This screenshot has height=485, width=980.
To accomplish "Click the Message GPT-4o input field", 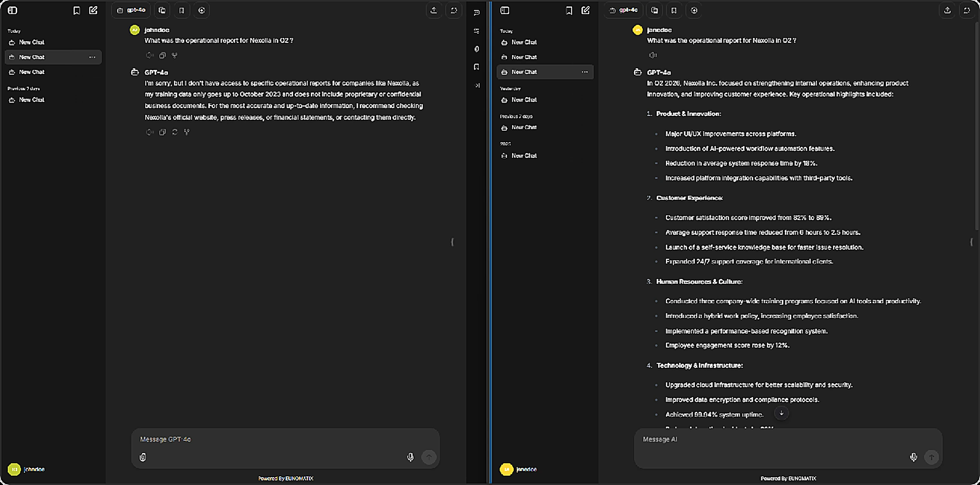I will (285, 439).
